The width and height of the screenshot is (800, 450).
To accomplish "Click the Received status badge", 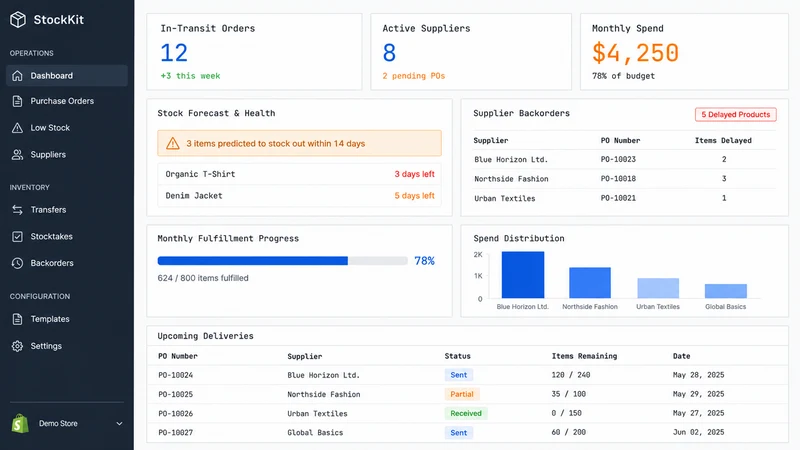I will pyautogui.click(x=465, y=413).
